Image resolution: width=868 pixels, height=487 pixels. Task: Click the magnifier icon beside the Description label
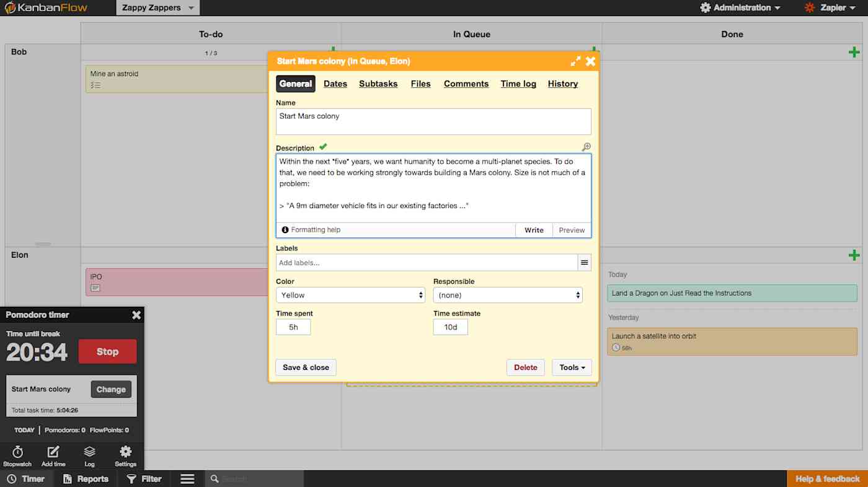coord(585,147)
